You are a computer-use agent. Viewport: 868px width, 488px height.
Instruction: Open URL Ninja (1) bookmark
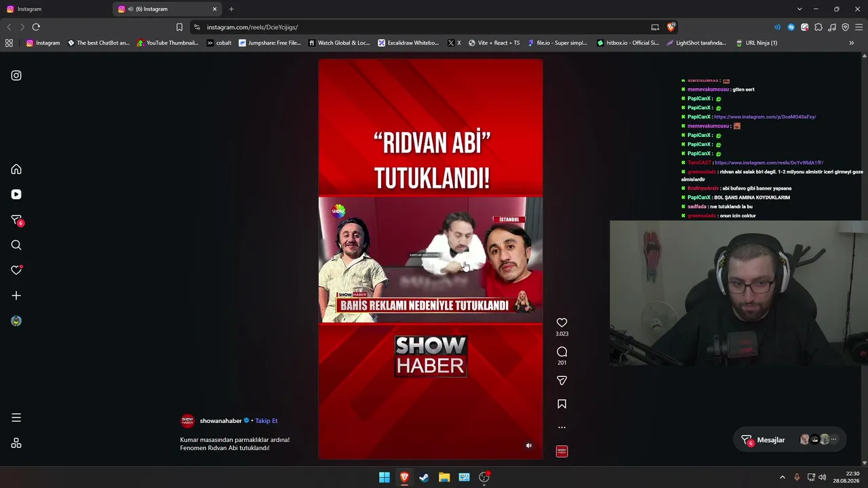pyautogui.click(x=756, y=43)
